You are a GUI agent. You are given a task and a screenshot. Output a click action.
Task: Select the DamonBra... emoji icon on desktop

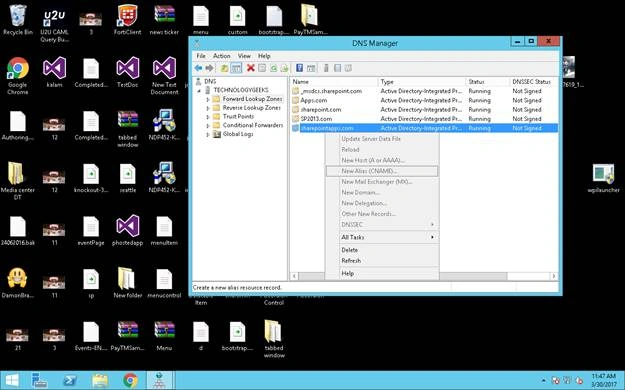point(18,282)
